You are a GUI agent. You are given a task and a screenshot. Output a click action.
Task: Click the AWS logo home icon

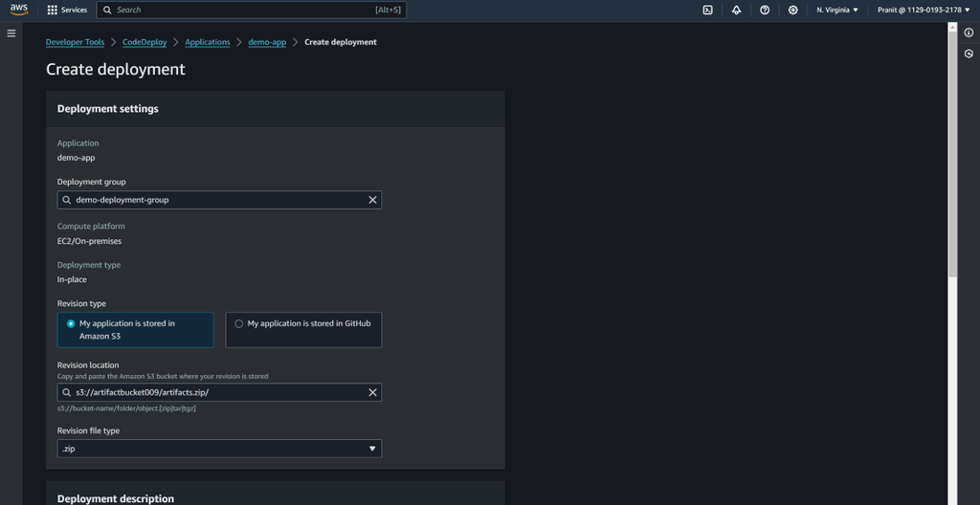[19, 10]
